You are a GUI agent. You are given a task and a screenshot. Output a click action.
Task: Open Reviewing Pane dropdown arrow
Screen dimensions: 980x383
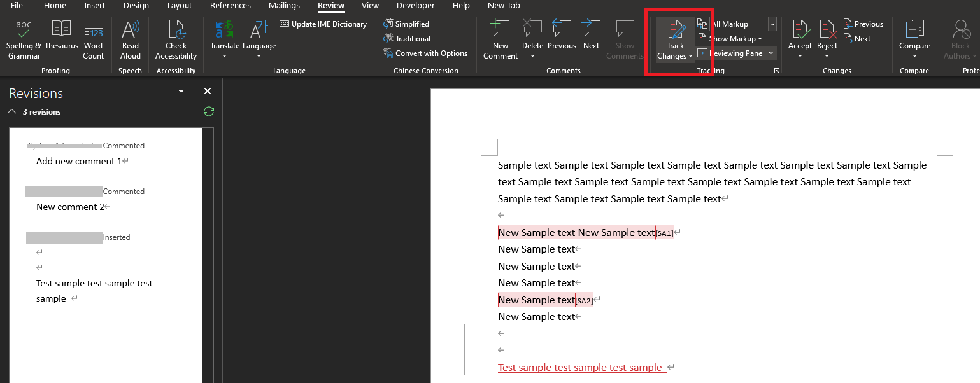click(x=771, y=53)
